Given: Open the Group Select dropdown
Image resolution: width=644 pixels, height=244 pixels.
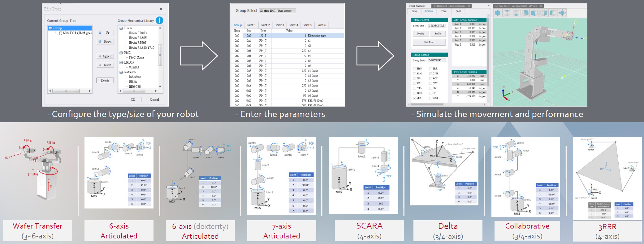Looking at the screenshot, I should [x=278, y=11].
